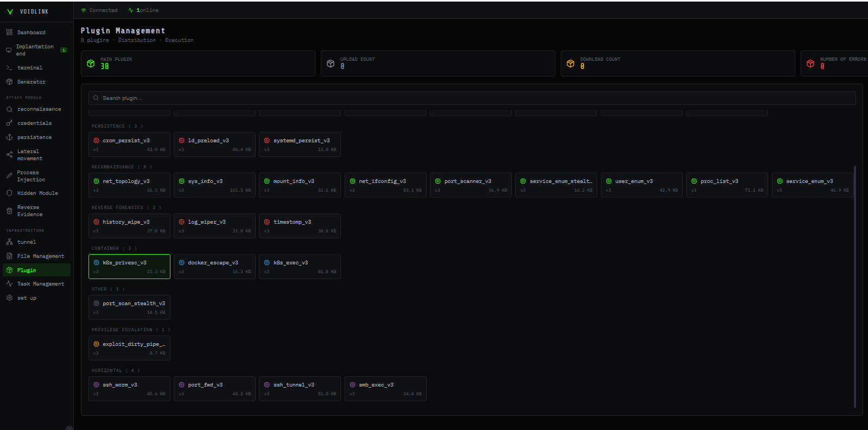
Task: Switch to the Lateral movement section
Action: click(29, 155)
